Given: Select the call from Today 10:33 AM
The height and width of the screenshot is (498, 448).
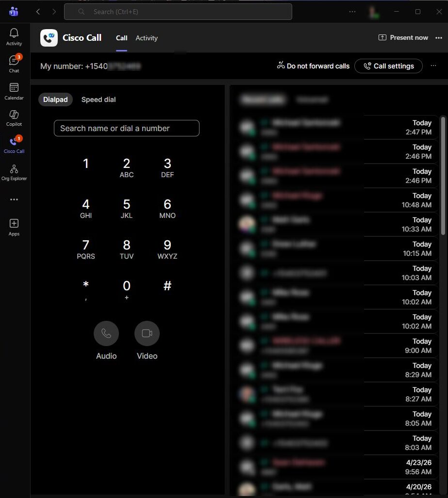Looking at the screenshot, I should pyautogui.click(x=337, y=224).
